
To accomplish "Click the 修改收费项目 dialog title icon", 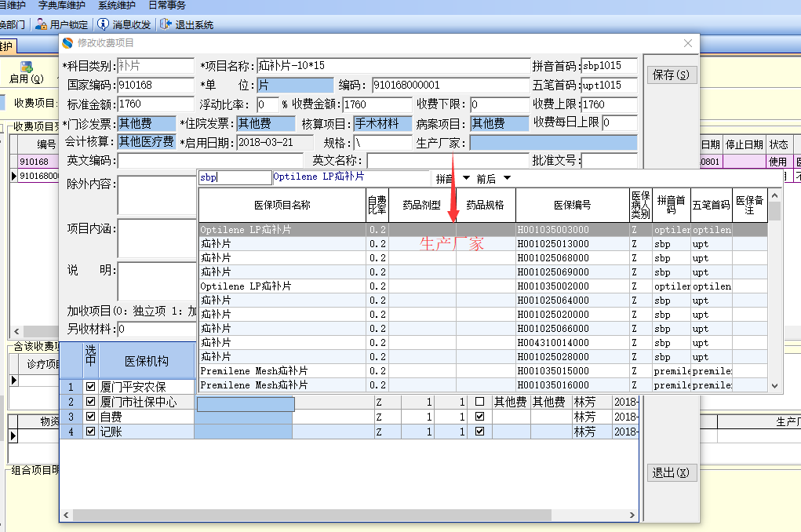I will (67, 43).
